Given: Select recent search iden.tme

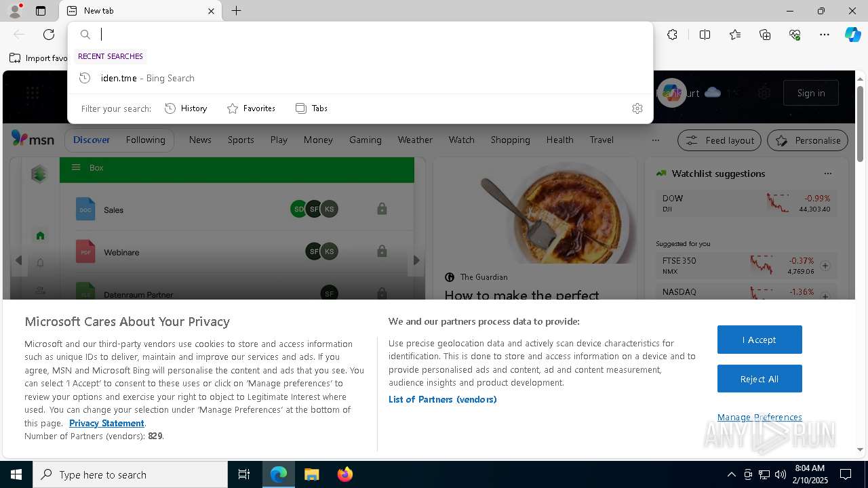Looking at the screenshot, I should (x=360, y=78).
